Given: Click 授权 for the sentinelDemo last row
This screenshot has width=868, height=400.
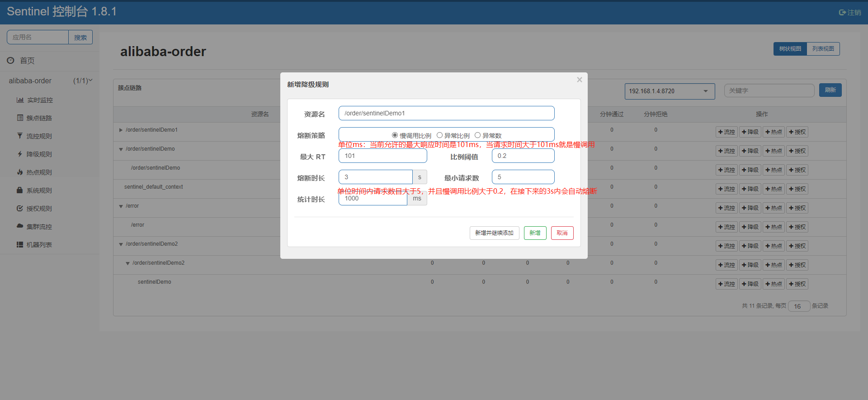Looking at the screenshot, I should tap(797, 284).
